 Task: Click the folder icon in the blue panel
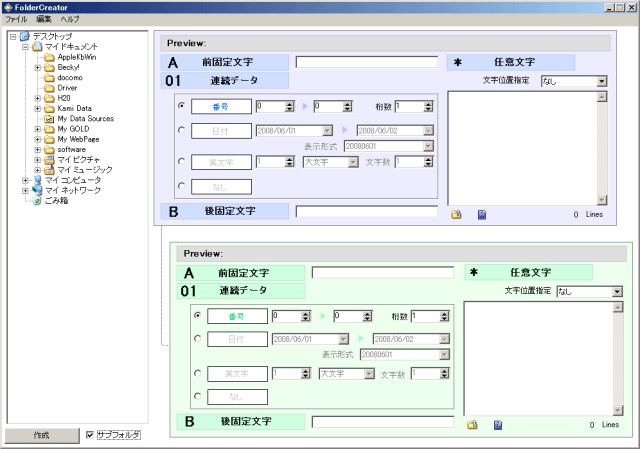(456, 214)
